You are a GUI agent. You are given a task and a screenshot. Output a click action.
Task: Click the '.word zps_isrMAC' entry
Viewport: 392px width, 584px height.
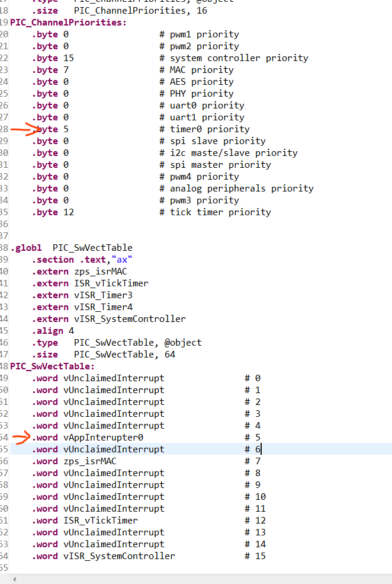click(74, 461)
